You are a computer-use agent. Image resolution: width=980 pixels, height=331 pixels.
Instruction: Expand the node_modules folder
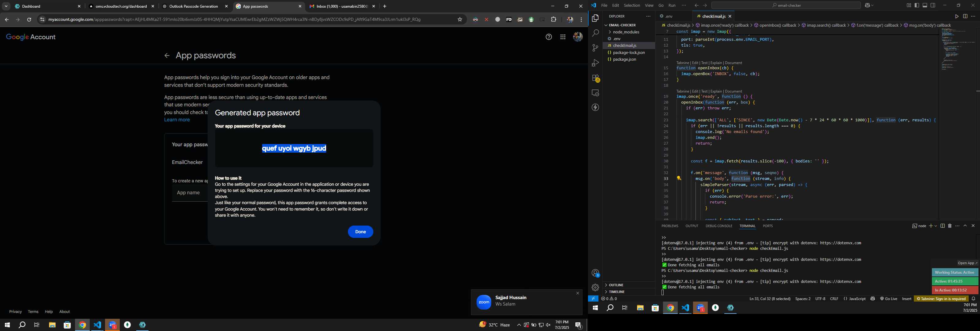coord(629,32)
